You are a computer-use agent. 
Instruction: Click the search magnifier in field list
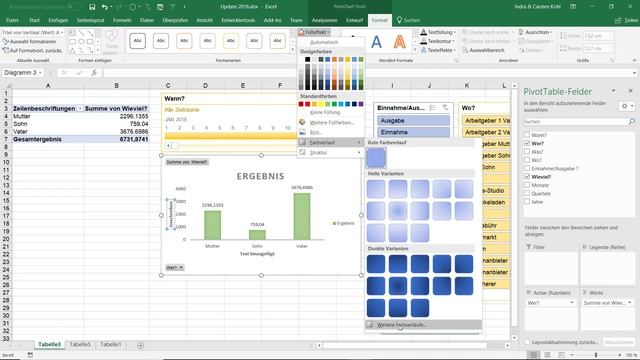pos(632,122)
